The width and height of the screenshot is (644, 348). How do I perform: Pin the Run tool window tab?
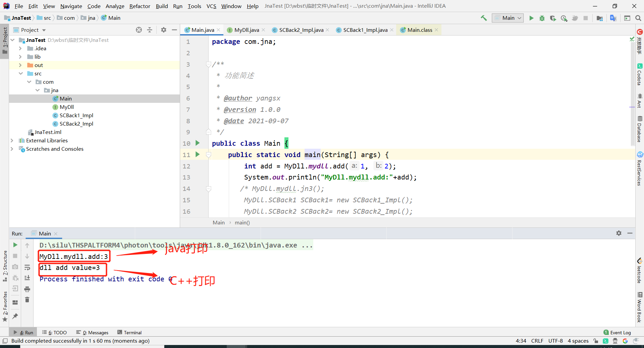point(15,316)
